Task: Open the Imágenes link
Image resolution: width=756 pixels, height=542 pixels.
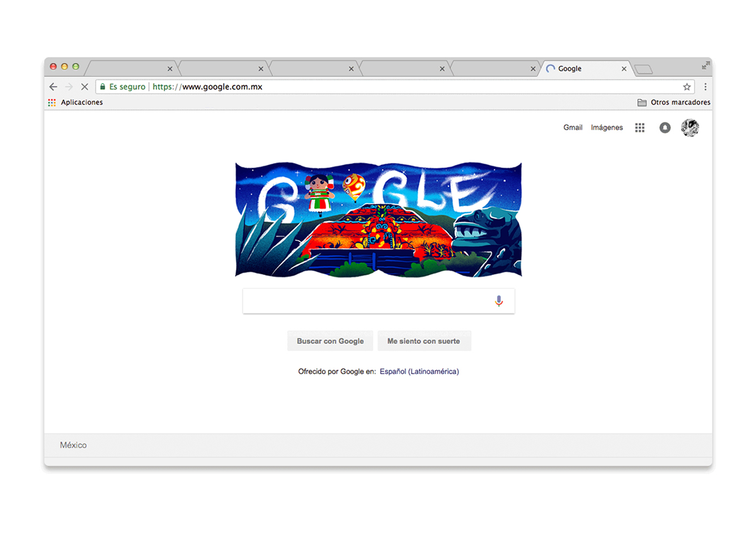Action: [607, 128]
